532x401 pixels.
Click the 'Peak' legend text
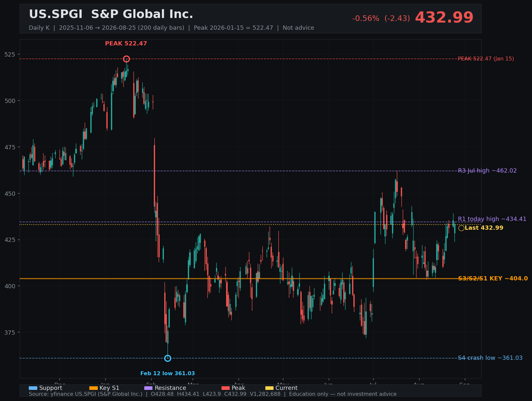(239, 388)
